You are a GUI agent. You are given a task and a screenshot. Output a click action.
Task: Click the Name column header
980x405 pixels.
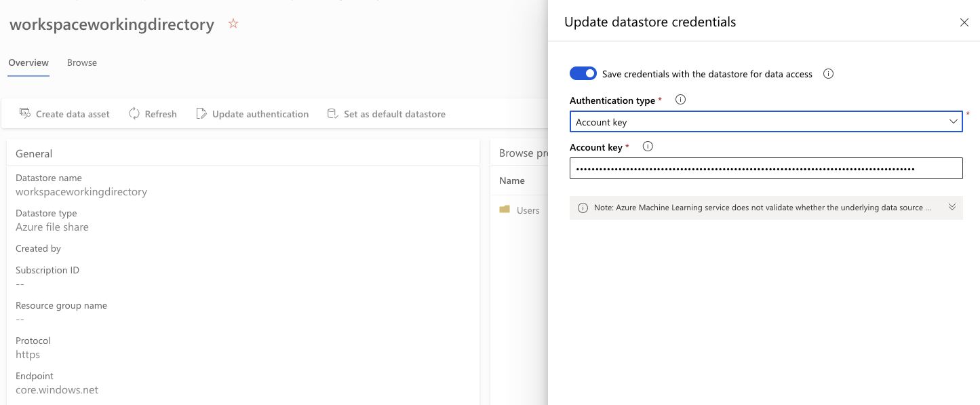[512, 180]
